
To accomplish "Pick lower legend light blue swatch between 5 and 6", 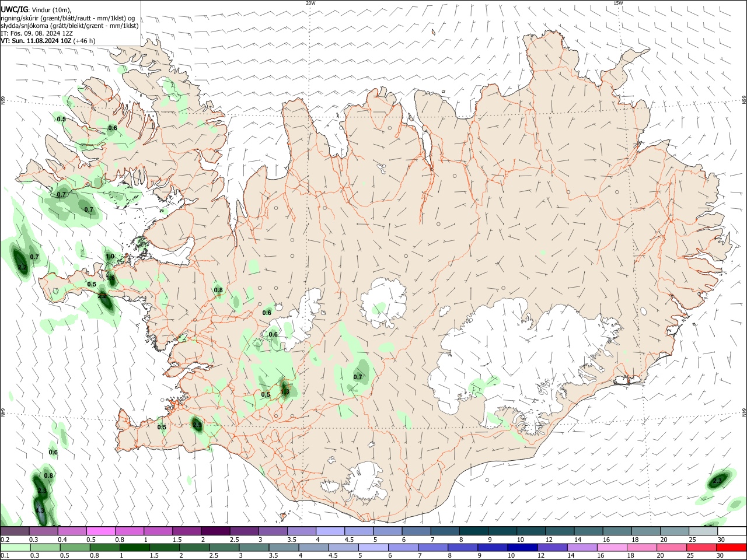I will pyautogui.click(x=373, y=547).
